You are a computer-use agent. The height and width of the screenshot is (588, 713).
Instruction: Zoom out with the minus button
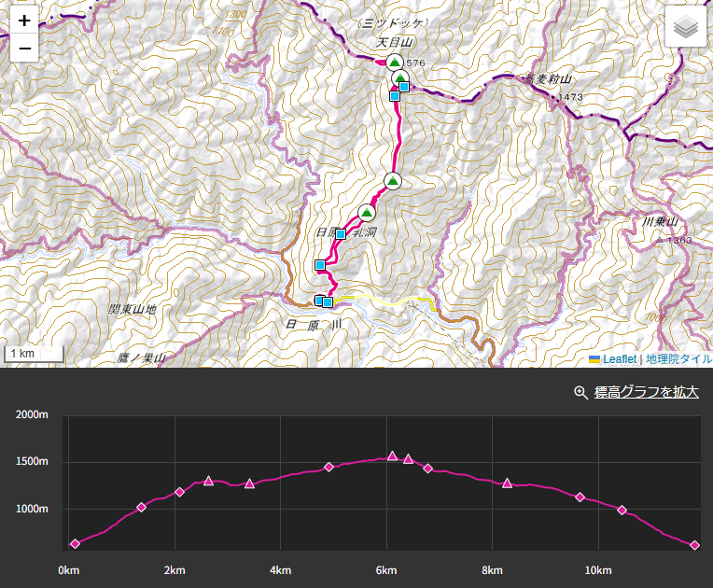(24, 49)
